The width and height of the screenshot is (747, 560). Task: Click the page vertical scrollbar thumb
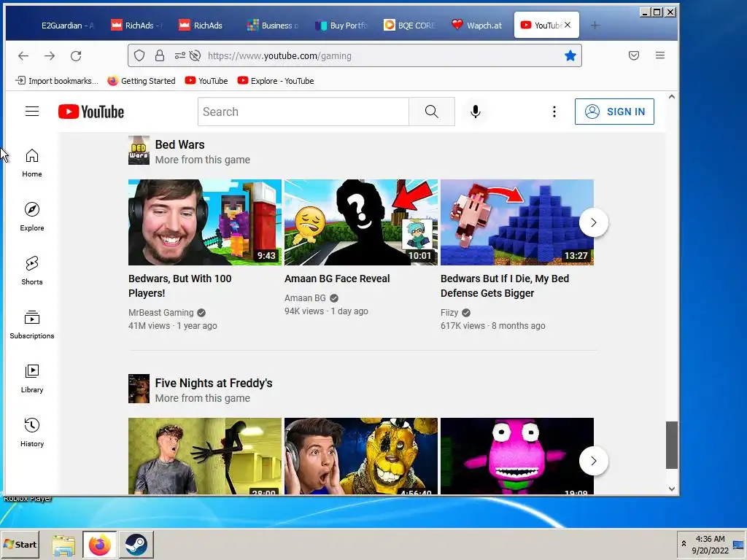point(672,445)
